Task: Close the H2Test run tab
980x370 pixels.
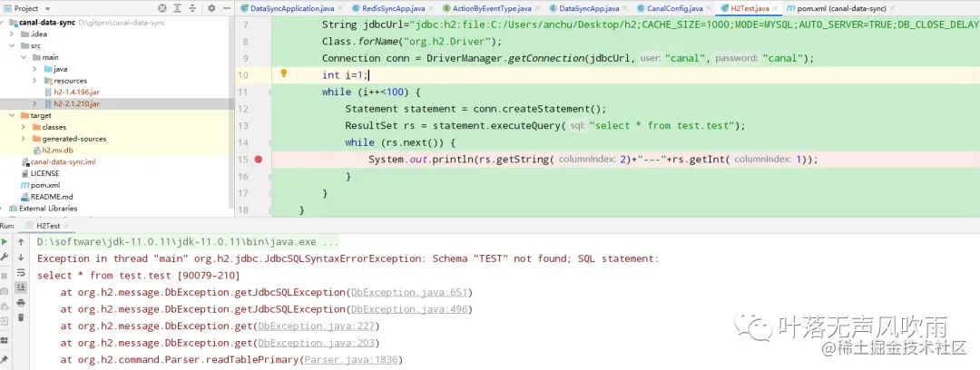Action: [66, 226]
